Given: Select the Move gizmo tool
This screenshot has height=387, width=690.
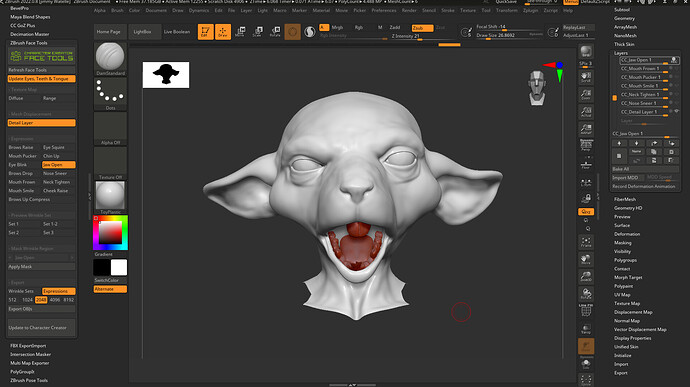Looking at the screenshot, I should point(240,32).
